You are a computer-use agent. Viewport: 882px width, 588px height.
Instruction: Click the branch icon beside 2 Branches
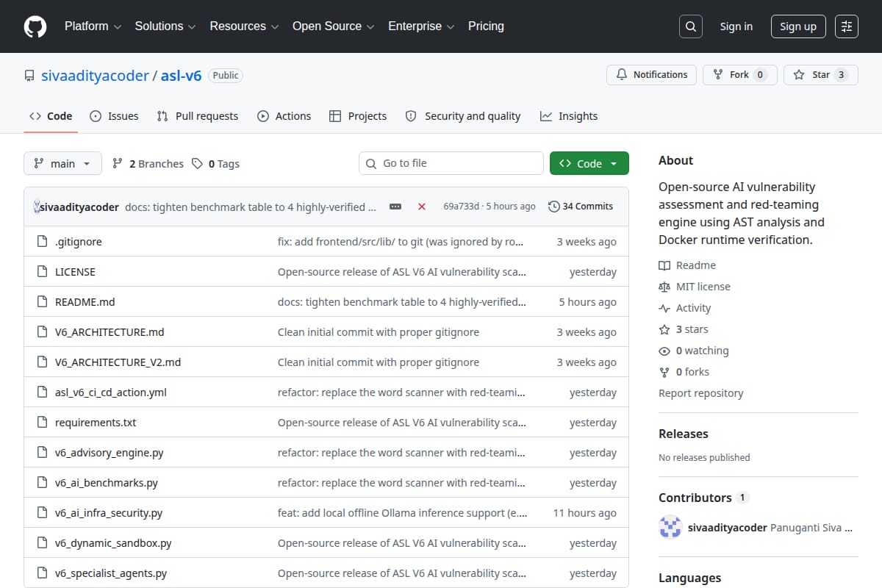(118, 164)
